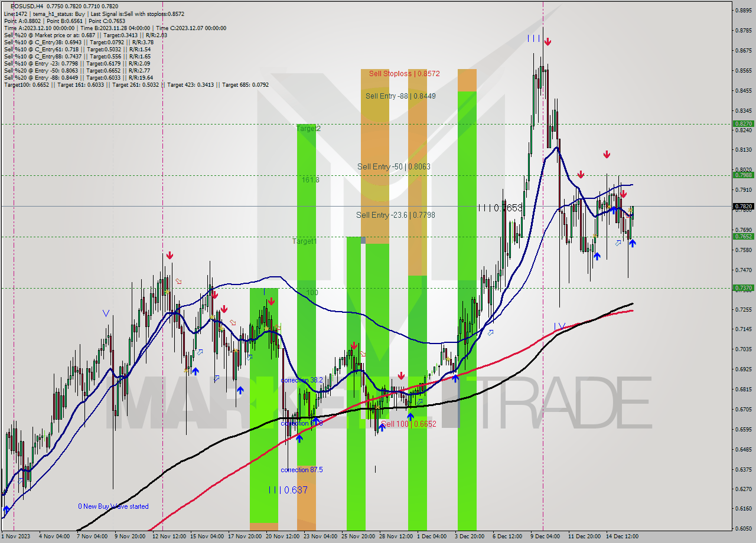Click the 'Sell Entry -50 | 0.8063' label
756x543 pixels.
(x=394, y=166)
